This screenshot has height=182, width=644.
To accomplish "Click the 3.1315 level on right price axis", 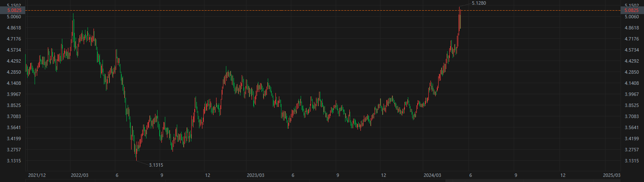I will tap(631, 161).
